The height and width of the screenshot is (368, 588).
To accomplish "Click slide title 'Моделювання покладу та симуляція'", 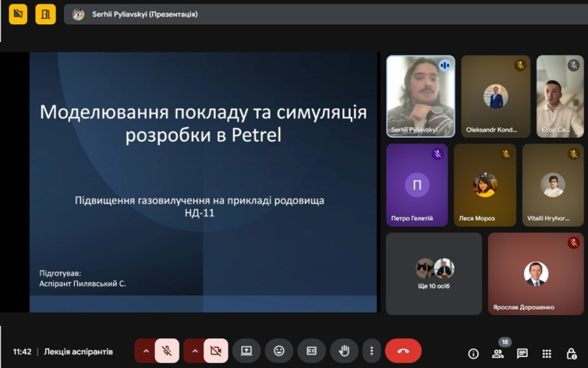I will click(x=204, y=113).
